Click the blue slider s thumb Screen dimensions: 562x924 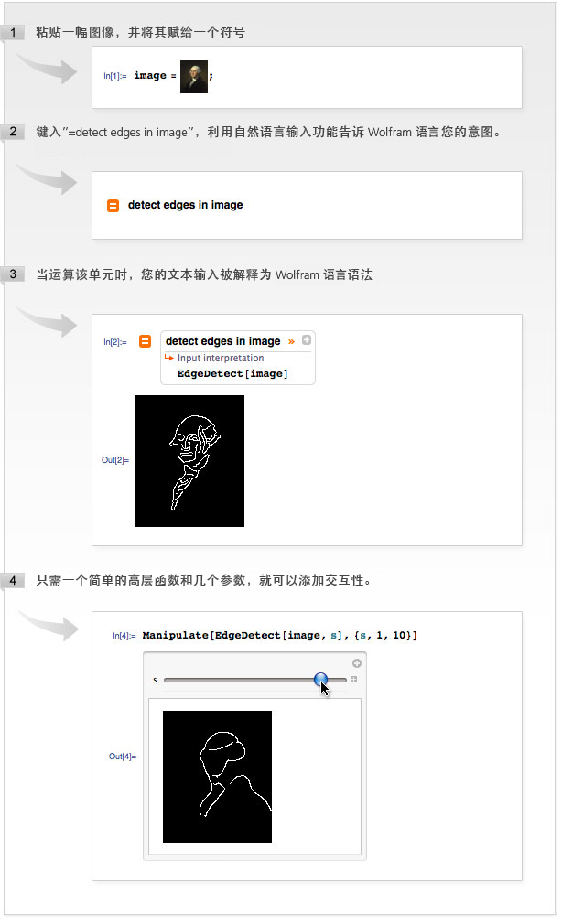coord(320,680)
